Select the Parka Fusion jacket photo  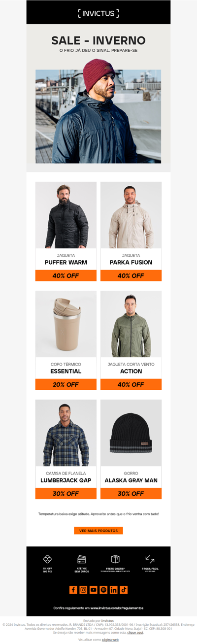coord(131,215)
